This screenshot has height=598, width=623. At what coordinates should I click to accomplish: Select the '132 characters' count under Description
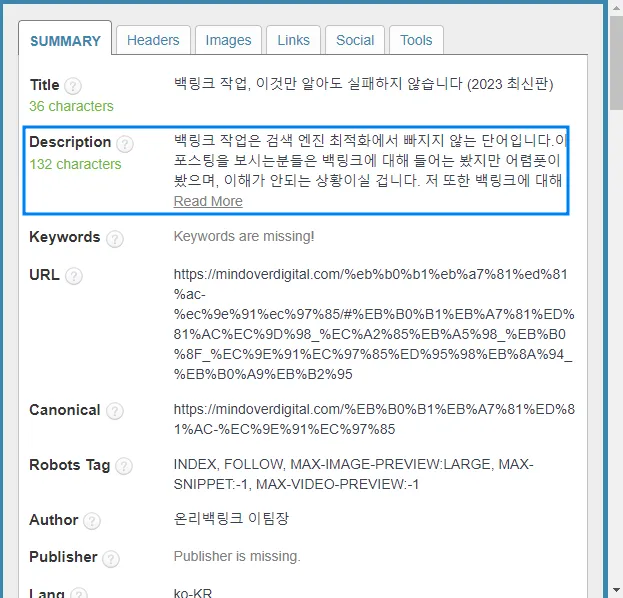click(x=75, y=164)
